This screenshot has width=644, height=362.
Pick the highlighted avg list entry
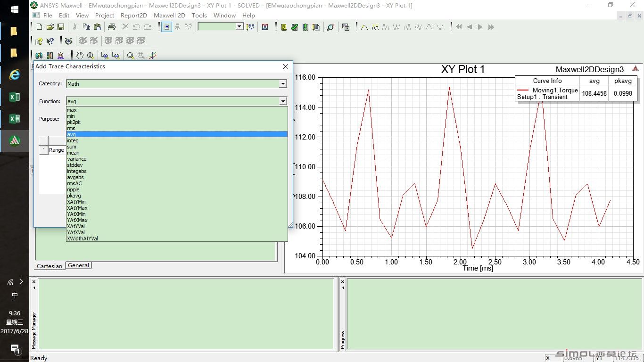point(177,134)
